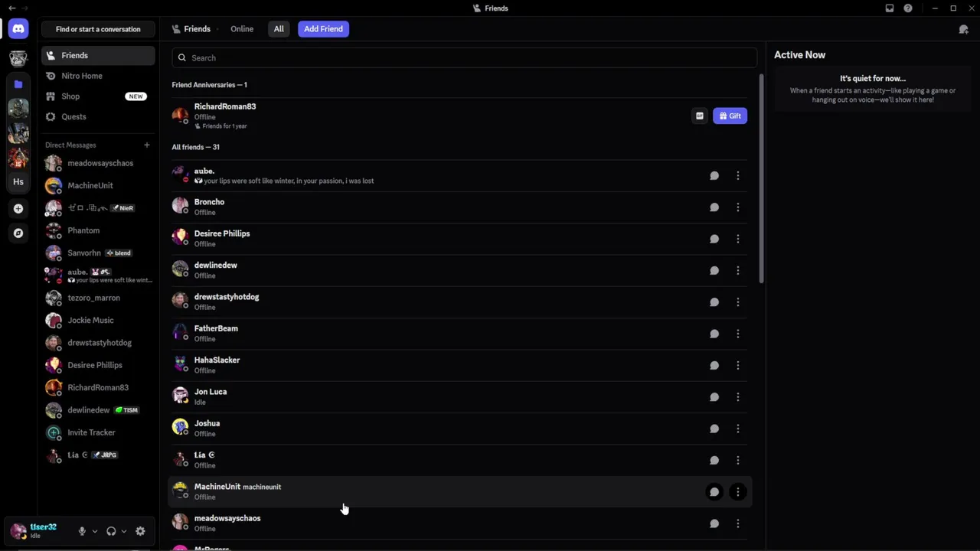Open more options for MachineUnit

737,492
